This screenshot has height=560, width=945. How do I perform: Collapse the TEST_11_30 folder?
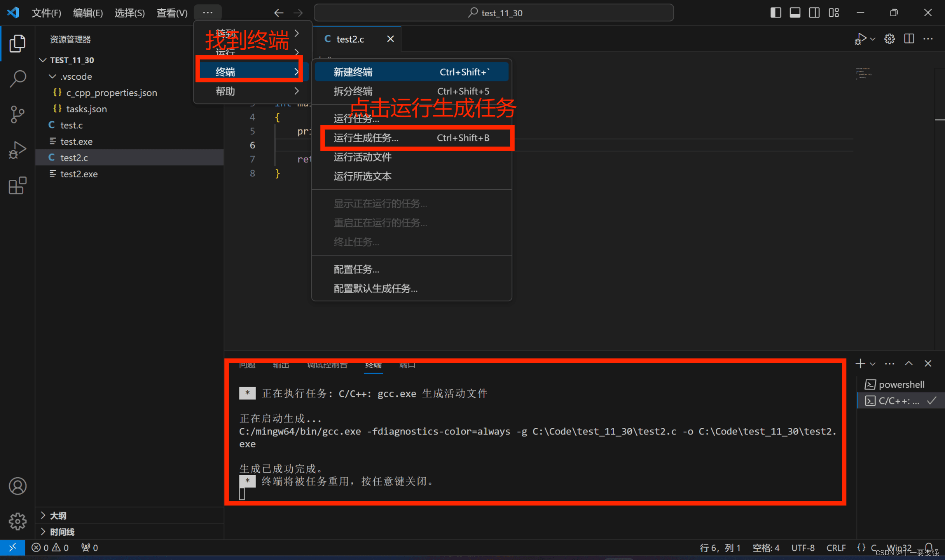[x=130, y=60]
